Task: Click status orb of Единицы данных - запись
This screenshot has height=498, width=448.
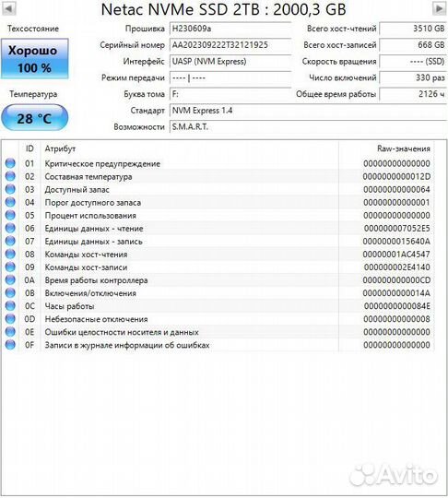Action: tap(10, 242)
